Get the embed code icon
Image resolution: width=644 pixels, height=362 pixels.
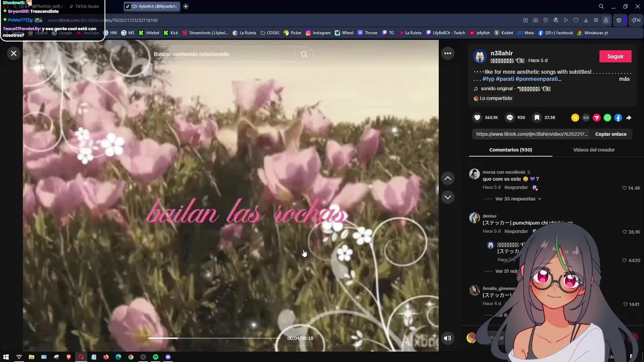tap(586, 118)
